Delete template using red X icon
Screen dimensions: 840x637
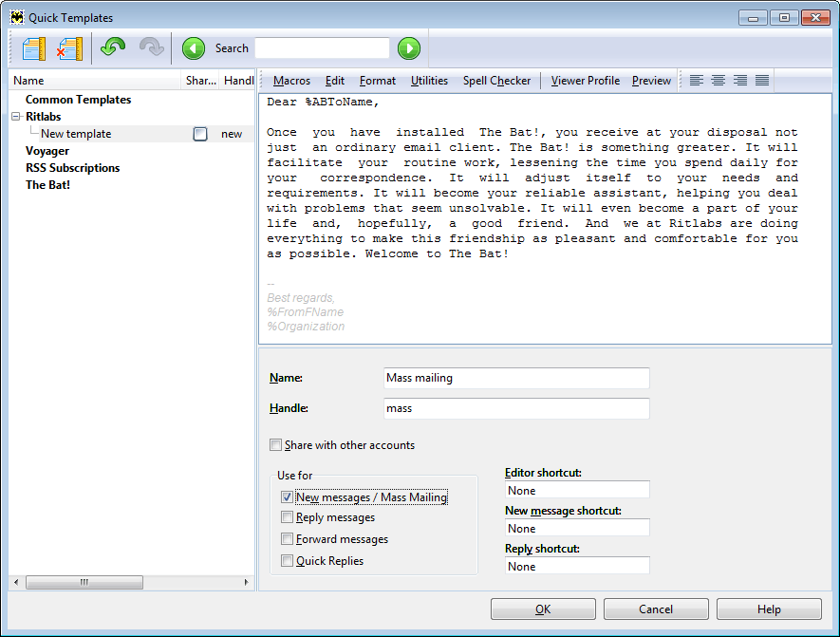click(69, 48)
